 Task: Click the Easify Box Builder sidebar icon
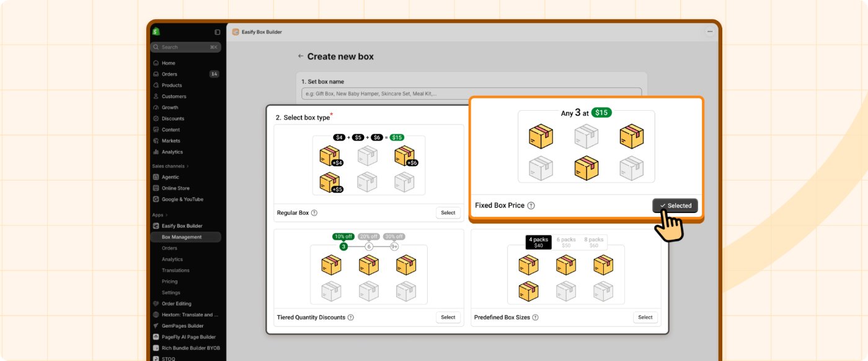[156, 226]
